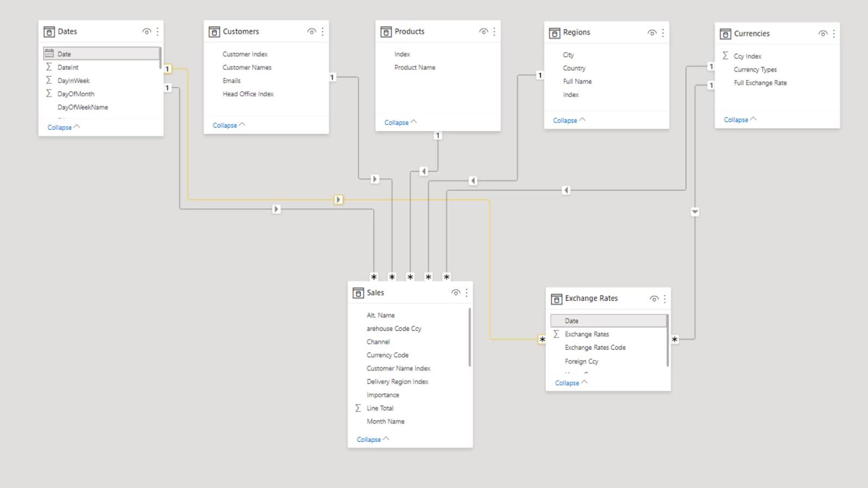The image size is (868, 488).
Task: Toggle visibility of the Currencies table
Action: [823, 34]
